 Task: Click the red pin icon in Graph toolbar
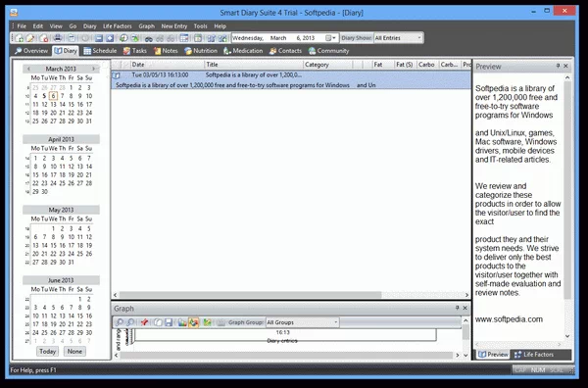coord(144,322)
